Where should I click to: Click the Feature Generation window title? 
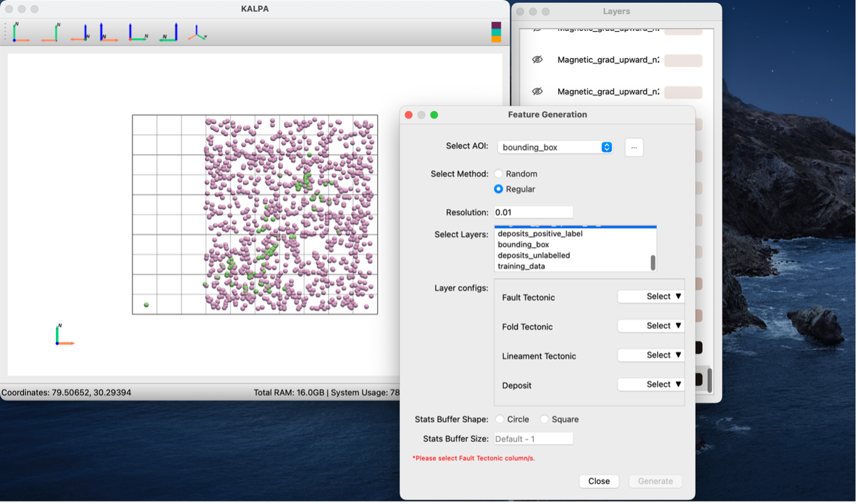pos(547,114)
